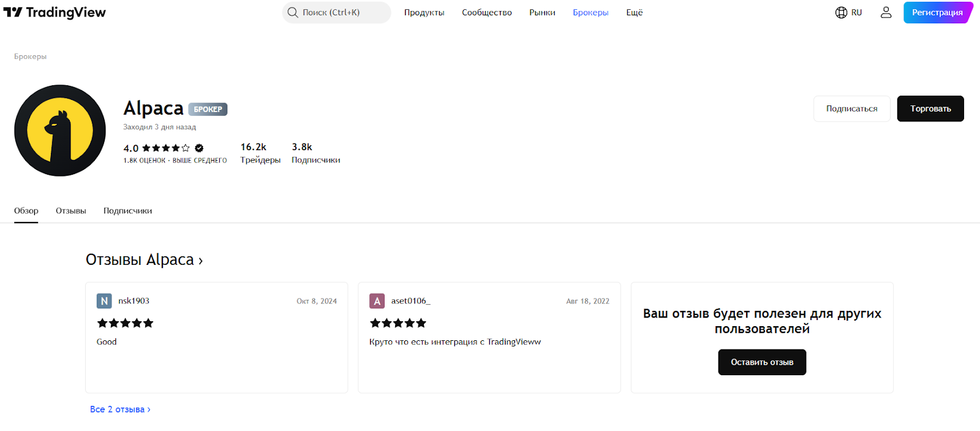Click the Подписаться button
This screenshot has height=431, width=980.
click(852, 109)
